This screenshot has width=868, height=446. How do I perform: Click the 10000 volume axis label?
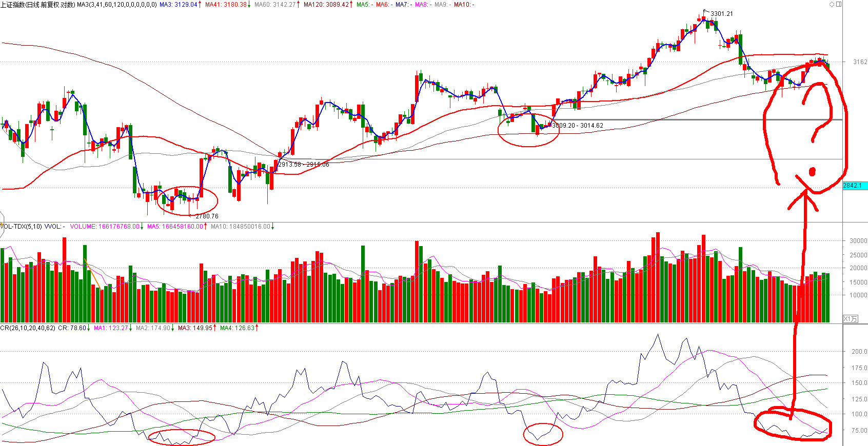coord(858,295)
